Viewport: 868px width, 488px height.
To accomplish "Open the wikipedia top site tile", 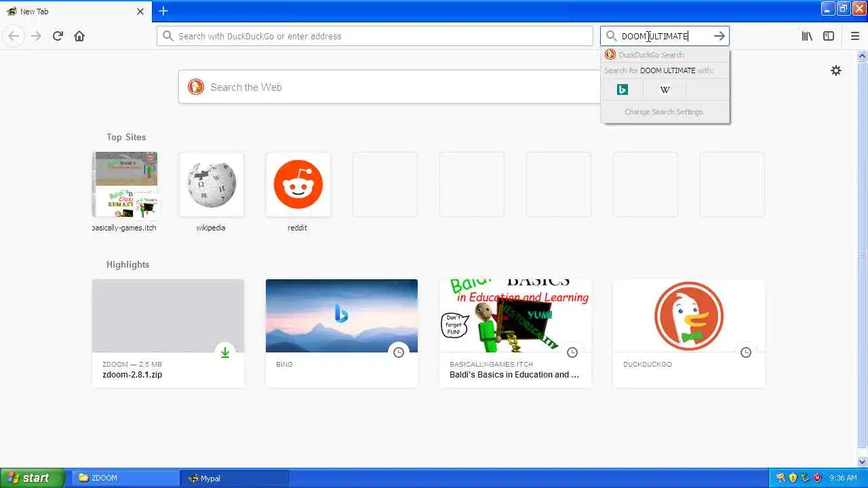I will pyautogui.click(x=212, y=184).
